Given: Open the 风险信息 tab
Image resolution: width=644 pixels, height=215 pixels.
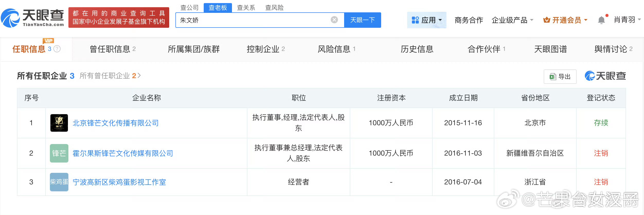Looking at the screenshot, I should tap(336, 49).
